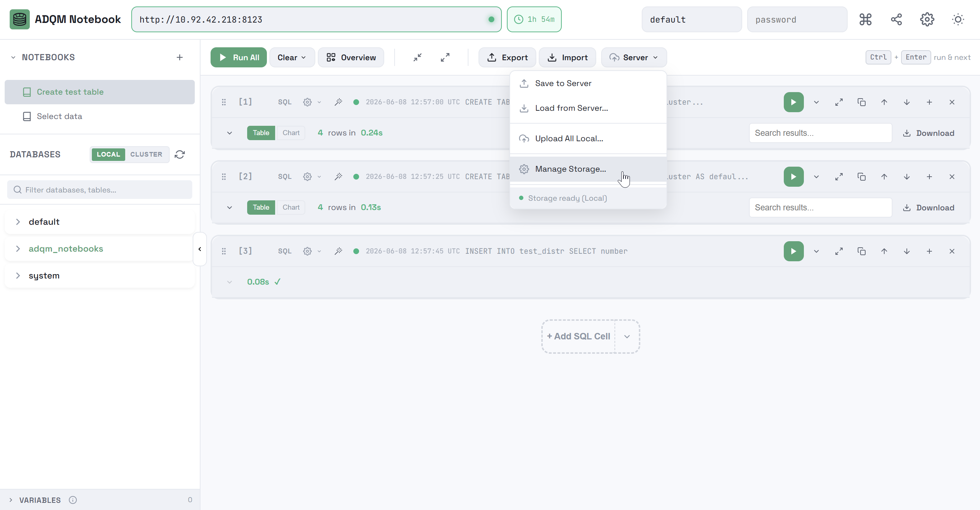Viewport: 980px width, 510px height.
Task: Move cell [3] down arrow
Action: point(906,251)
